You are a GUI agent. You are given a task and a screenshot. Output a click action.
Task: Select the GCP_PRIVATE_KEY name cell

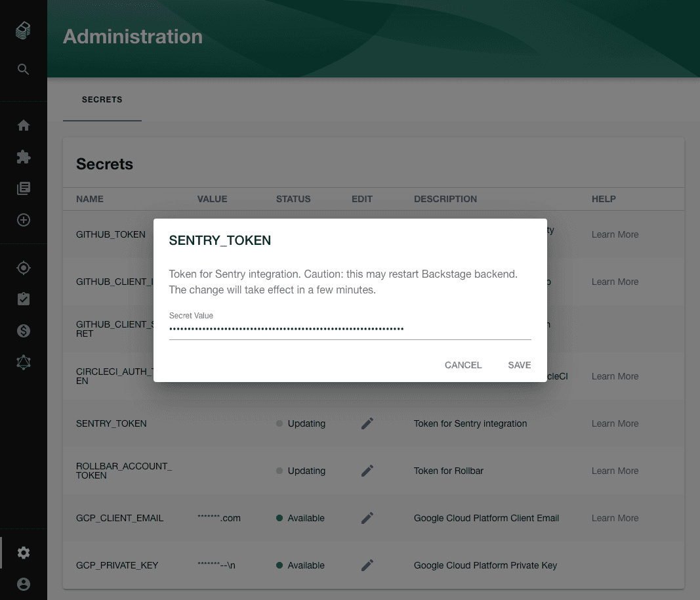pos(117,565)
